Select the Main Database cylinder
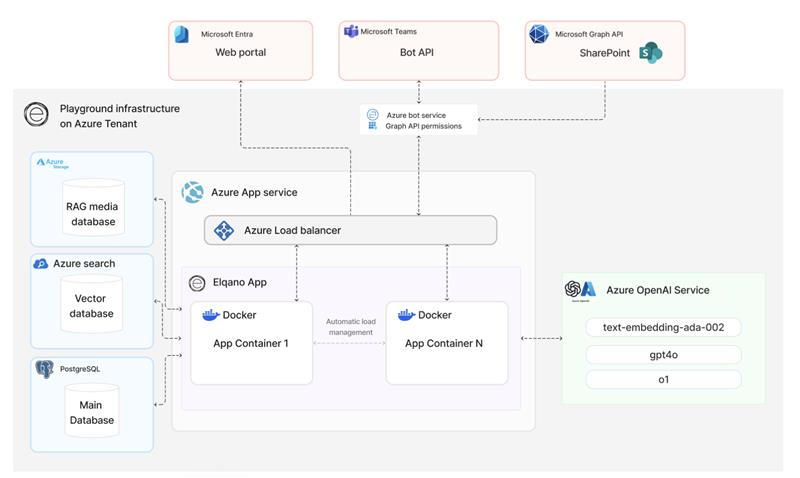The image size is (800, 478). point(92,411)
